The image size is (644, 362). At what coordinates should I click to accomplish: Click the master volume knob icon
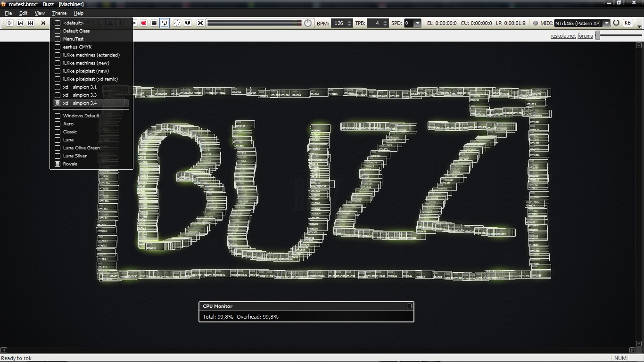[x=308, y=23]
